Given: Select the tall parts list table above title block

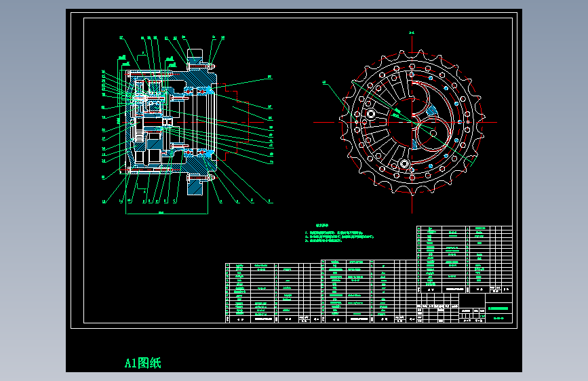Looking at the screenshot, I should pyautogui.click(x=465, y=260).
